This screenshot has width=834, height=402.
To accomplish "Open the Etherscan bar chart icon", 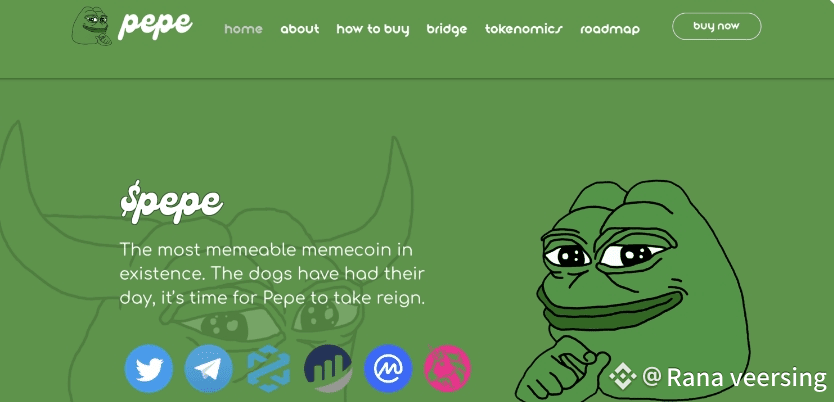I will (x=328, y=368).
